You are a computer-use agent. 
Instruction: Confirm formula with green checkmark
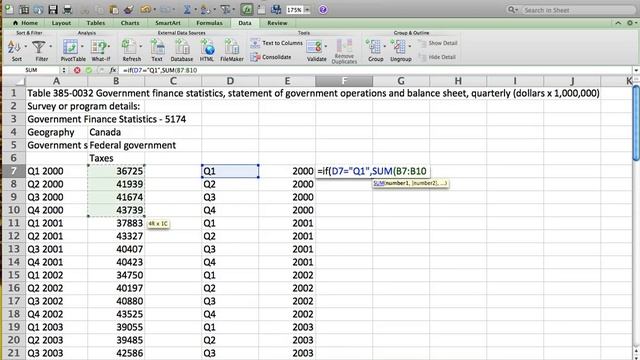pos(89,70)
